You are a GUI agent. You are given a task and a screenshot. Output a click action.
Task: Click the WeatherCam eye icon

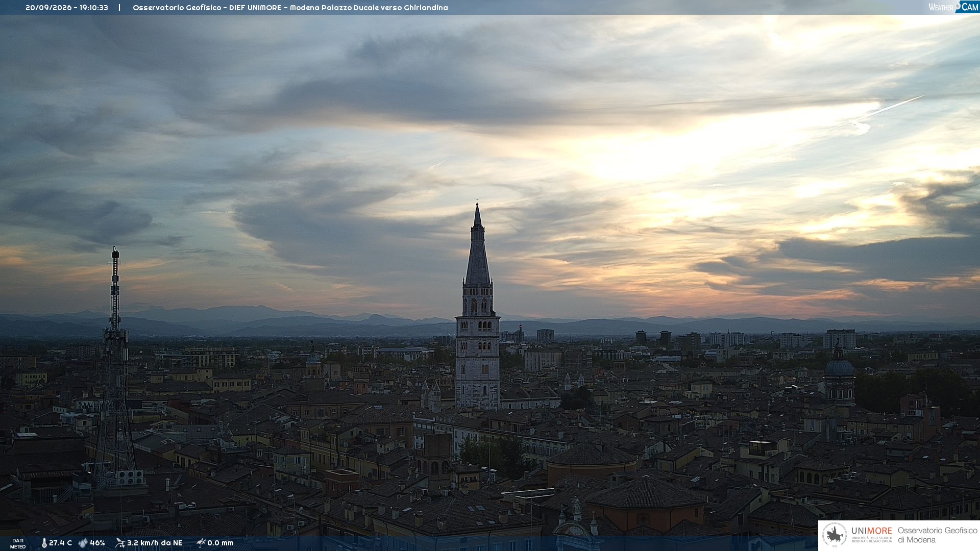pos(958,6)
